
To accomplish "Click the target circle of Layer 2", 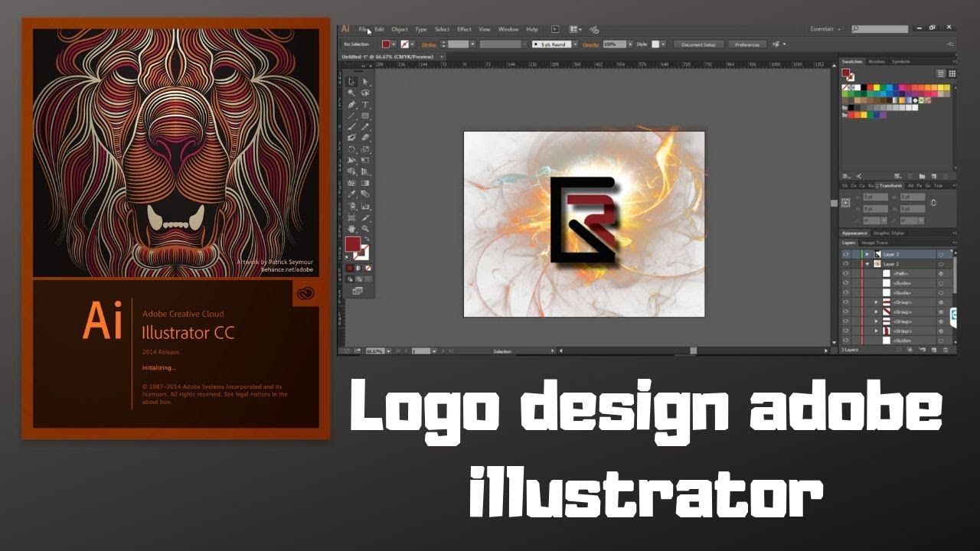I will [x=941, y=264].
